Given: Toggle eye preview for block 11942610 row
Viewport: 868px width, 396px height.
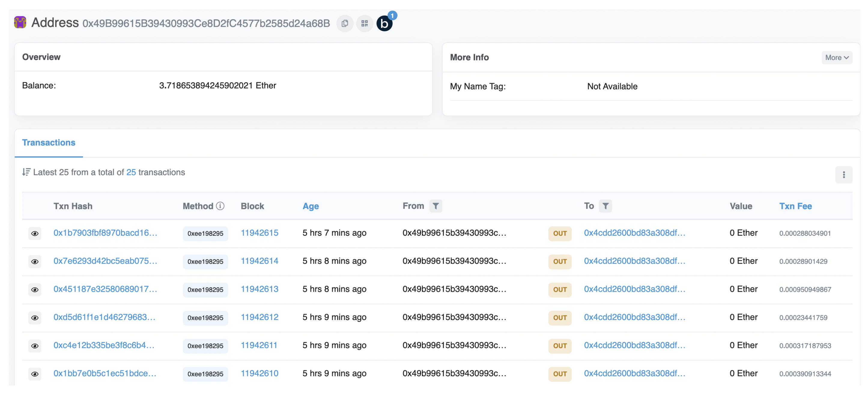Looking at the screenshot, I should click(x=35, y=374).
